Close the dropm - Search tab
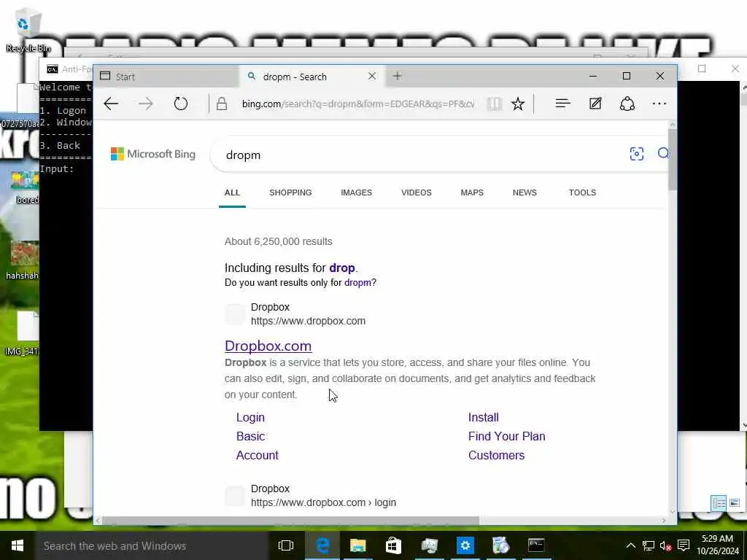The width and height of the screenshot is (747, 560). click(x=372, y=76)
